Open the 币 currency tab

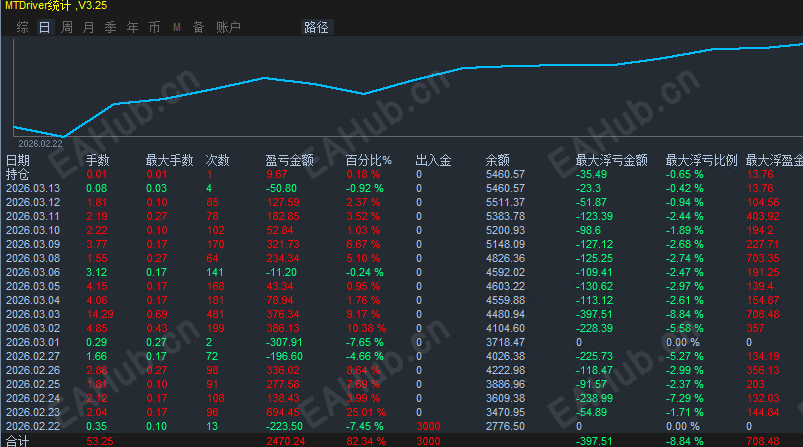click(155, 27)
